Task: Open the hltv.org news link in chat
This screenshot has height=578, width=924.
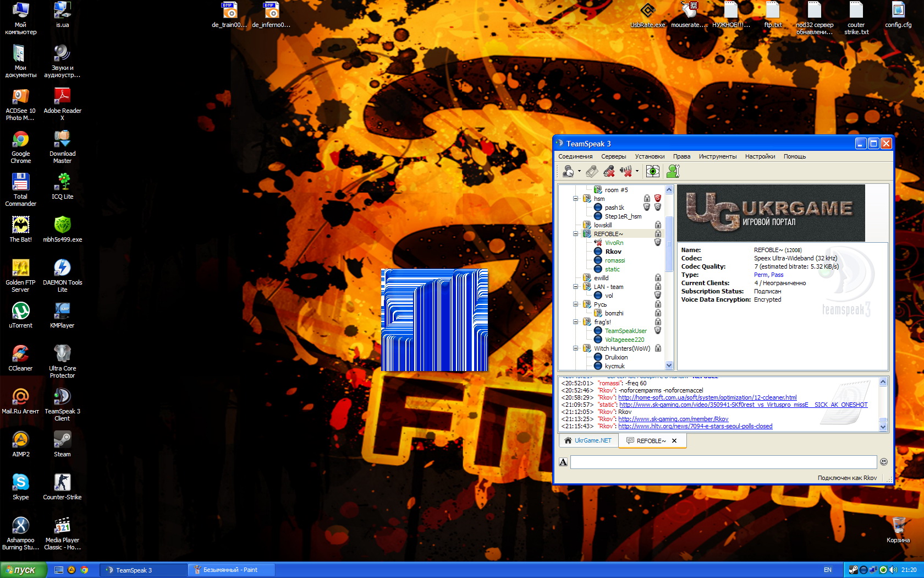Action: [695, 426]
